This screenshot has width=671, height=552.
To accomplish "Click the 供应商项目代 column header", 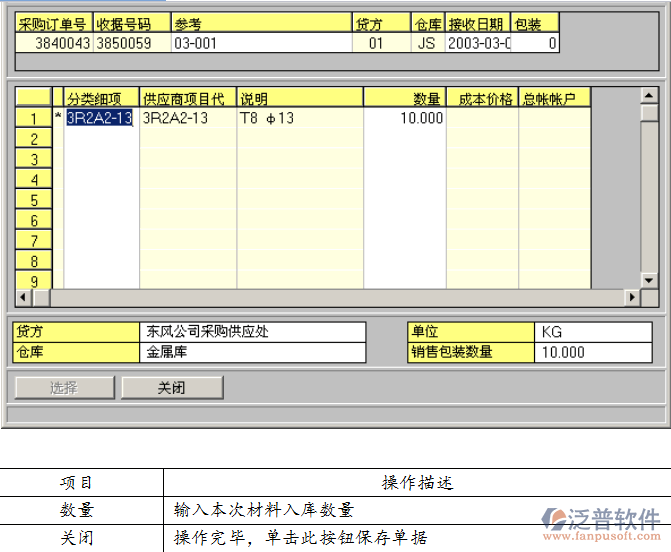I will tap(187, 98).
